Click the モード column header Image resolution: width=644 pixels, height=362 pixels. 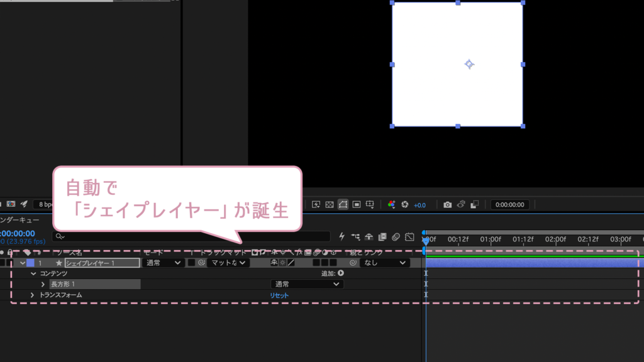point(153,253)
